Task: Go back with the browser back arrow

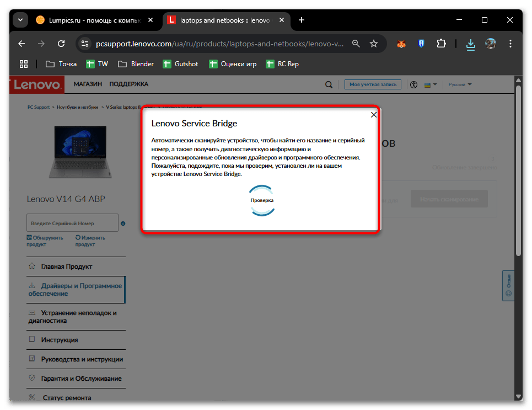Action: click(22, 44)
